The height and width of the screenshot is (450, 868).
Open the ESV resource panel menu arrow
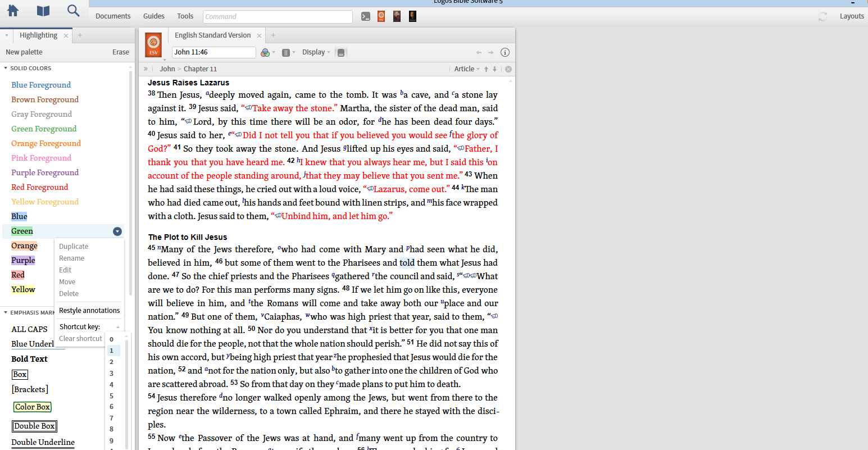coord(165,60)
